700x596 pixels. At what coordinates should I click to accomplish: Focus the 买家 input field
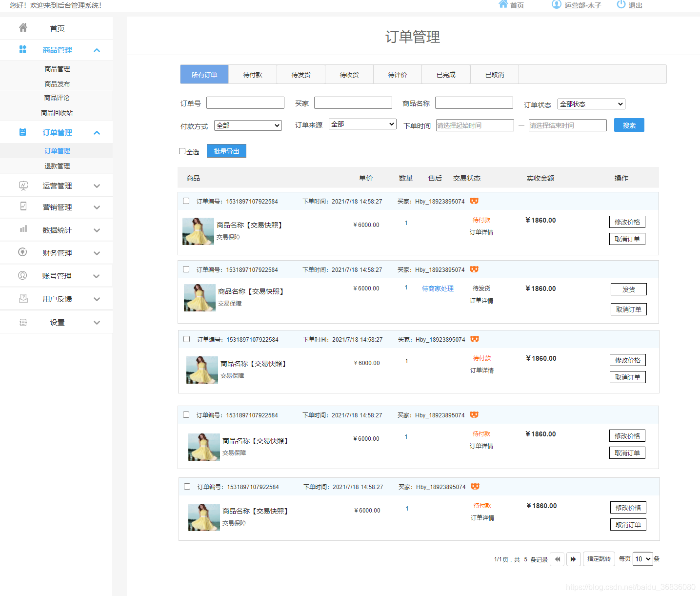[x=353, y=103]
